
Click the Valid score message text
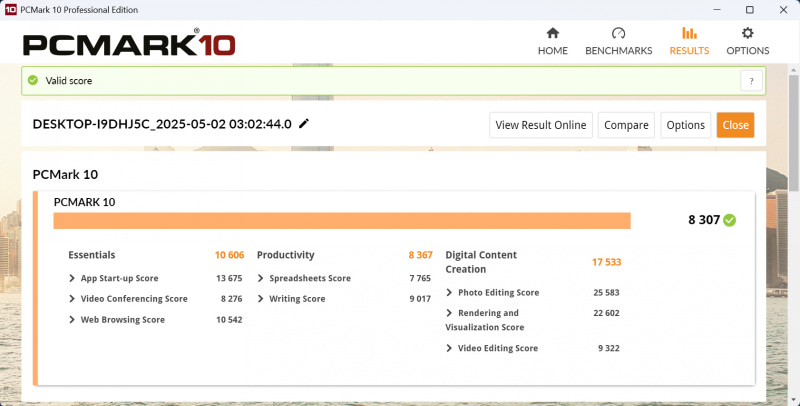pyautogui.click(x=69, y=81)
